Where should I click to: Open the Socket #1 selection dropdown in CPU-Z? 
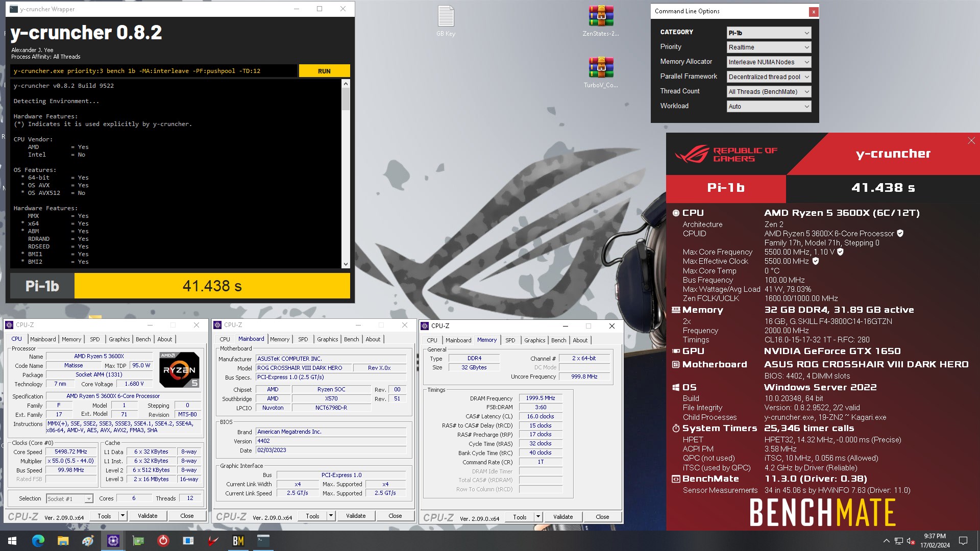[69, 498]
